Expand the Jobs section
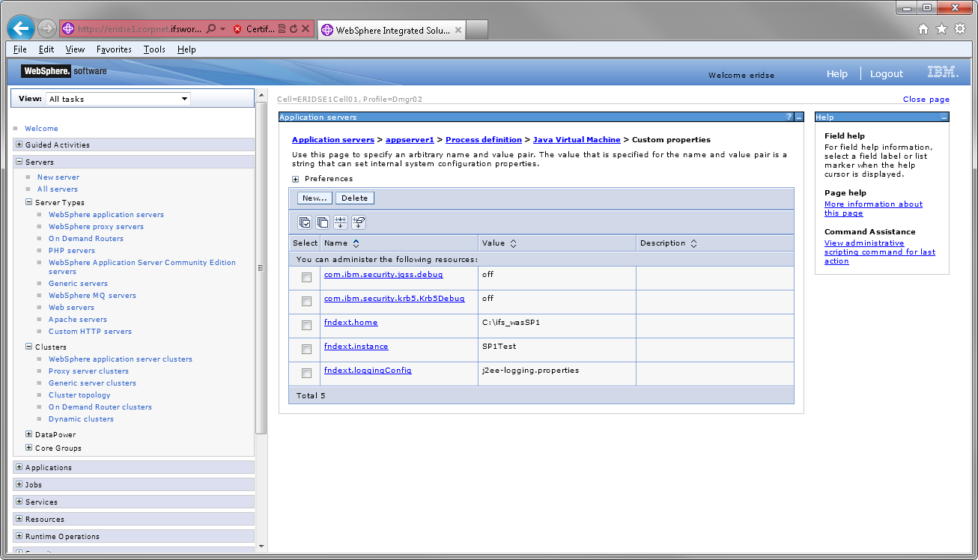 19,484
